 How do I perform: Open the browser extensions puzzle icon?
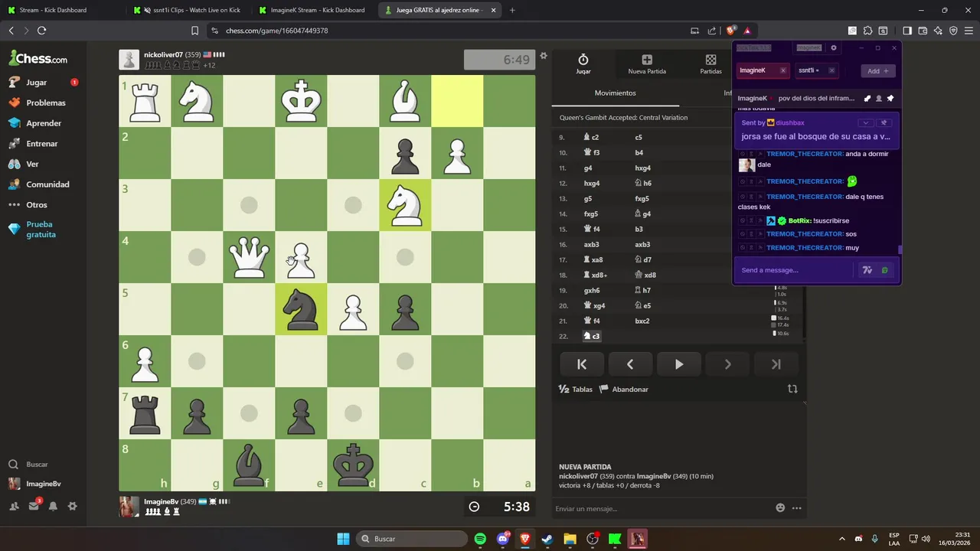tap(867, 31)
